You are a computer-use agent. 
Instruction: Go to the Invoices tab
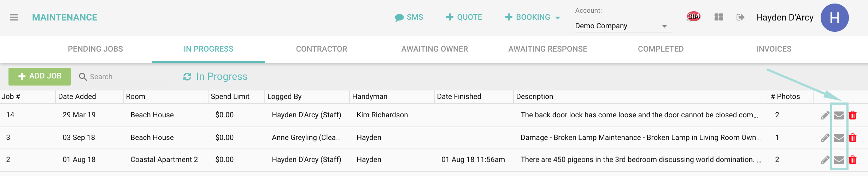(774, 49)
